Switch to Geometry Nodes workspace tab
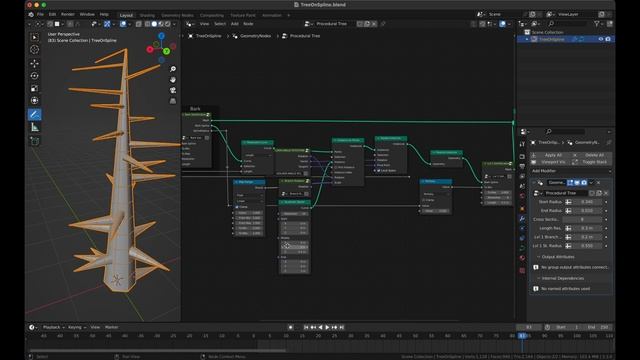 (x=178, y=15)
